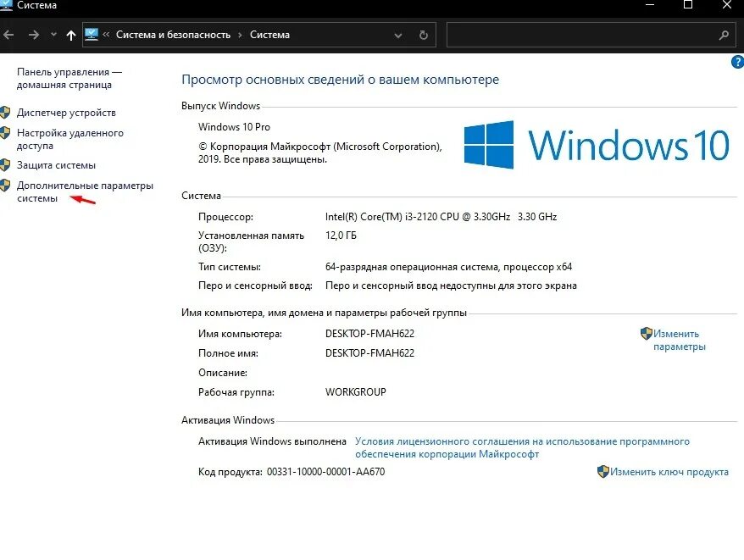Click 'Изменить ключ продукта' link
The height and width of the screenshot is (560, 744).
coord(669,472)
